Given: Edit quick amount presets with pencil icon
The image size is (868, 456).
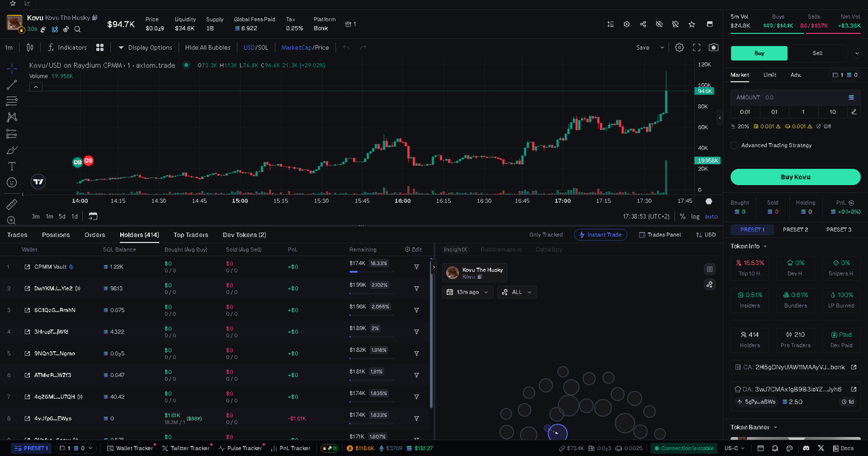Looking at the screenshot, I should (x=854, y=111).
